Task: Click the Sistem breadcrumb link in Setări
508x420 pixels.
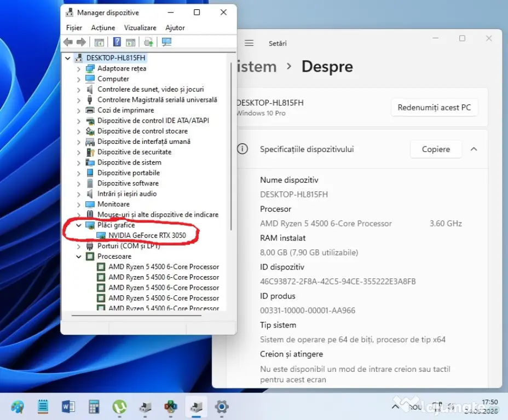Action: click(x=257, y=67)
